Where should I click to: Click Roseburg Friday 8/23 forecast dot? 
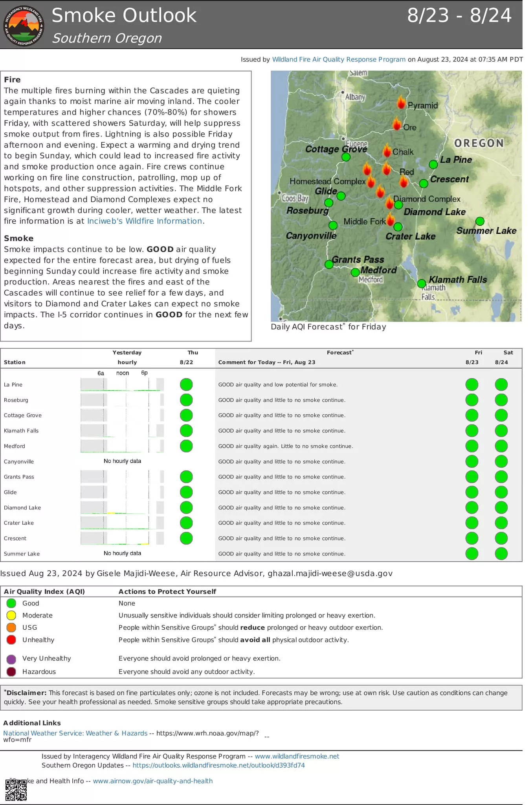click(472, 400)
